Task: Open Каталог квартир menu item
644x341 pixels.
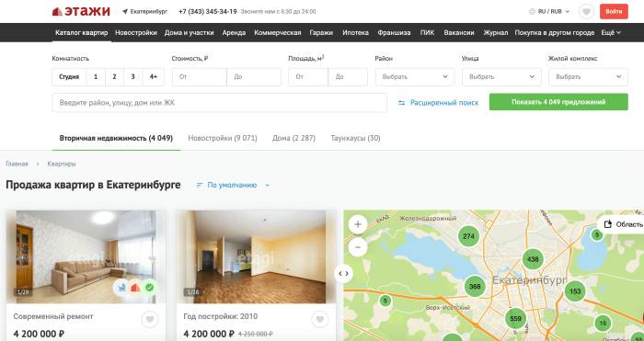Action: coord(81,33)
